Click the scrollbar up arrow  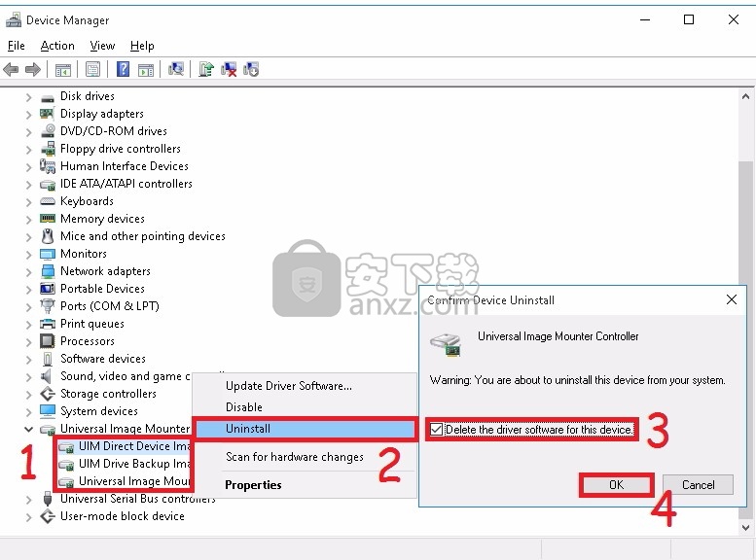tap(745, 96)
